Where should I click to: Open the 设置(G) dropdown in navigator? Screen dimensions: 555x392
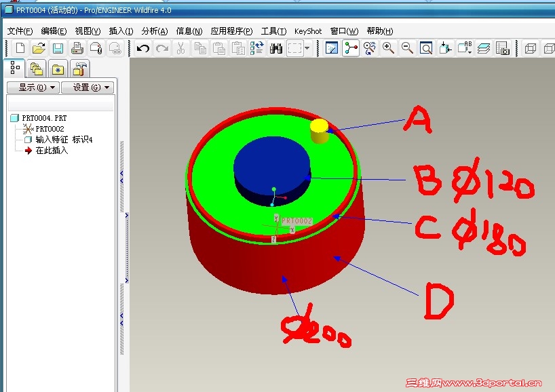point(88,87)
